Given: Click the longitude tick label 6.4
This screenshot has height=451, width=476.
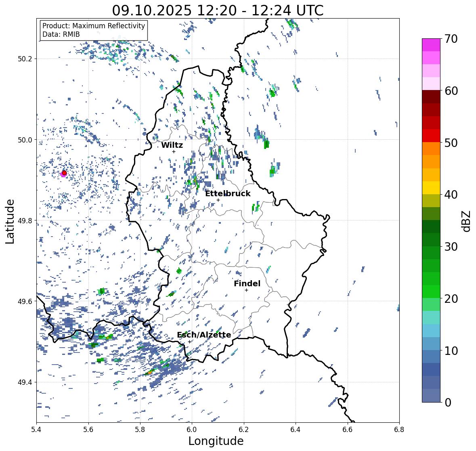Looking at the screenshot, I should [296, 430].
